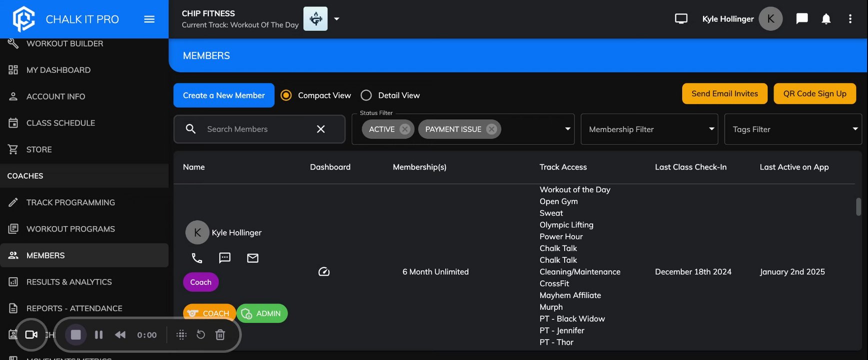The image size is (868, 360).
Task: Go to Track Programming in sidebar
Action: coord(70,202)
